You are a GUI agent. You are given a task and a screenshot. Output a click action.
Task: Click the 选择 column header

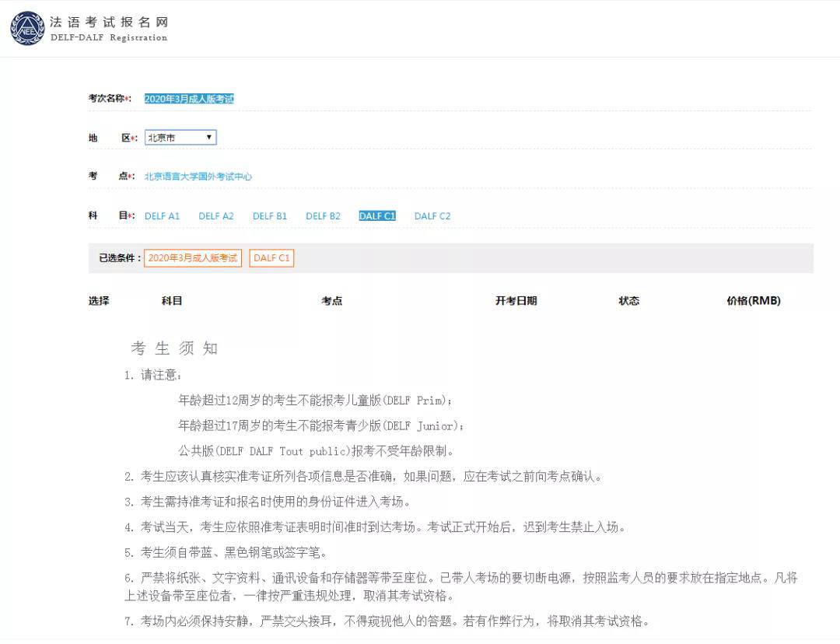pos(99,300)
